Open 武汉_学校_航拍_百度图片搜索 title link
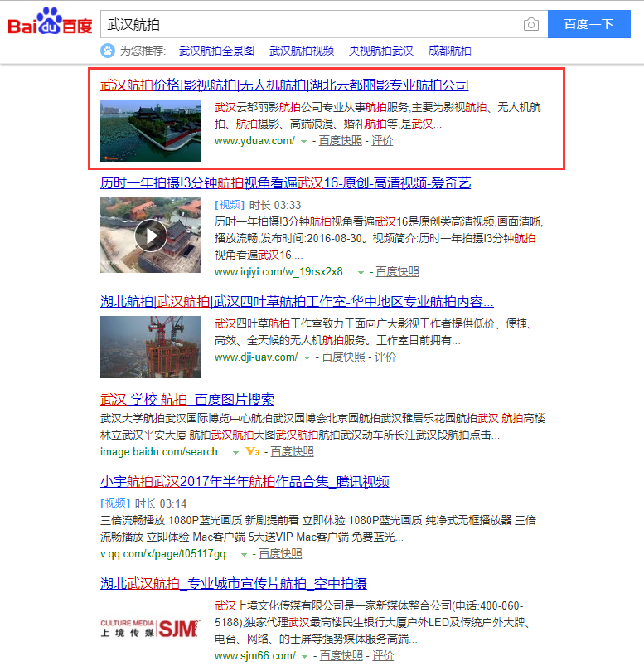644x666 pixels. click(187, 399)
